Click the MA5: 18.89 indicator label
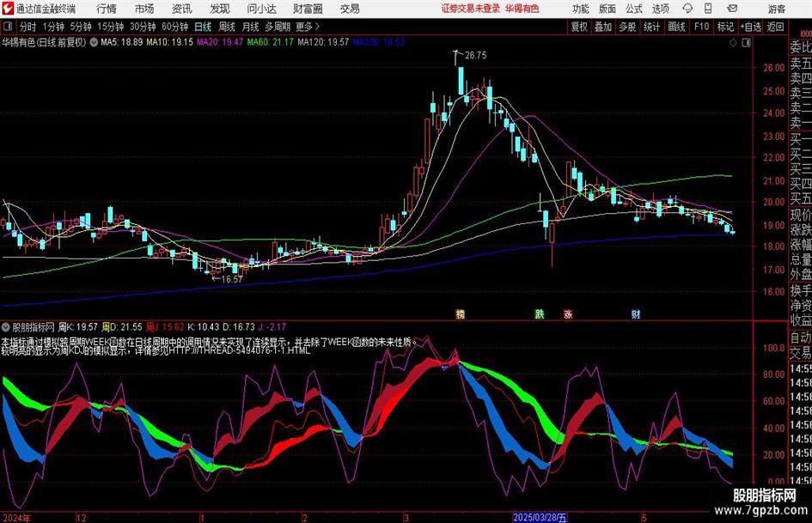 (x=122, y=42)
